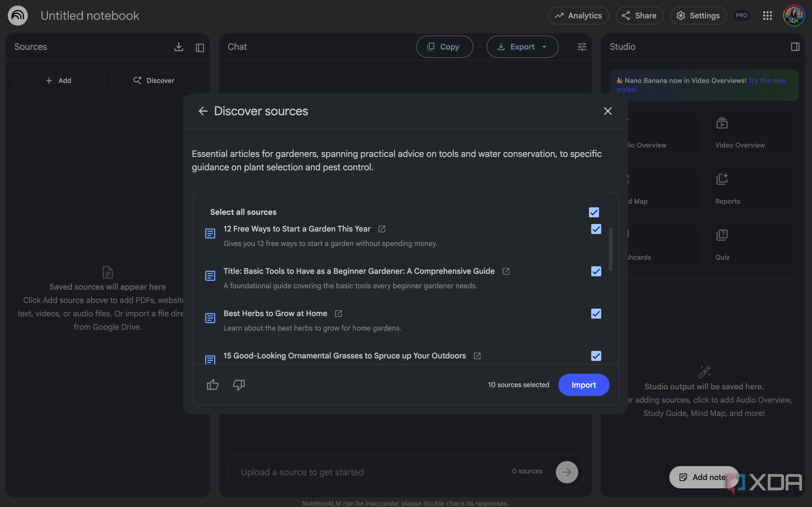The image size is (812, 507).
Task: Open external link for Ornamental Grasses article
Action: click(477, 356)
